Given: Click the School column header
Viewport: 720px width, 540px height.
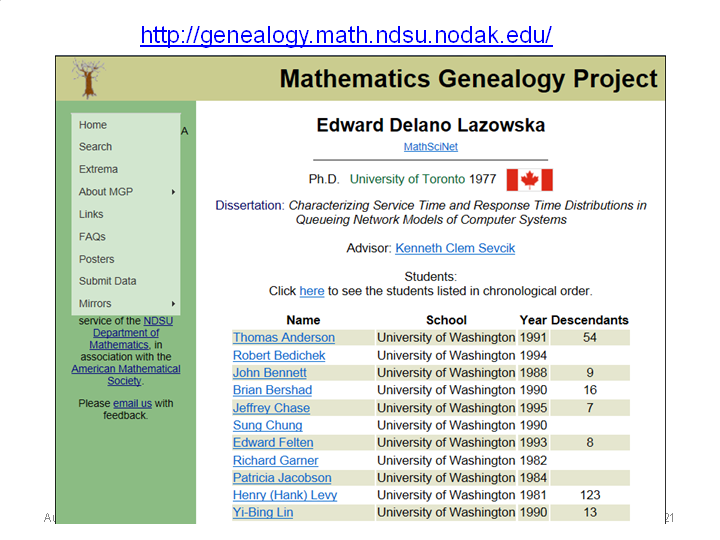Looking at the screenshot, I should point(446,320).
